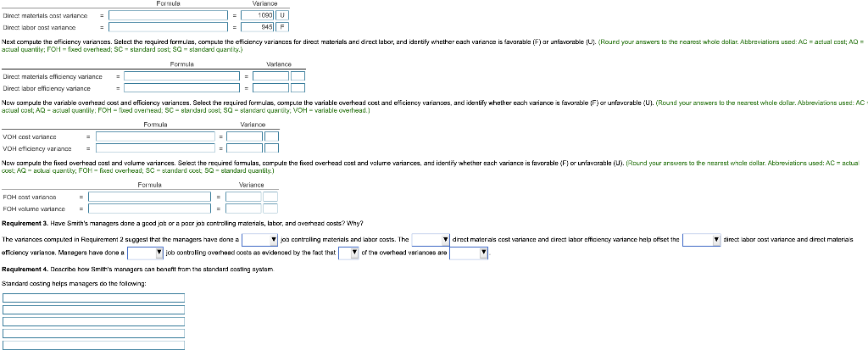Click fourth answer box under 'Standard costing helps managers'
Image resolution: width=868 pixels, height=356 pixels.
93,333
